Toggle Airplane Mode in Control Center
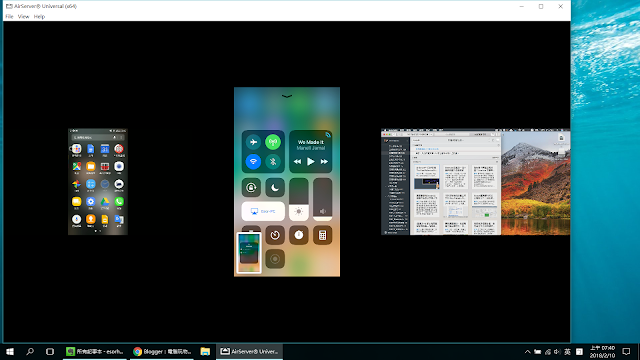640x360 pixels. (x=253, y=142)
